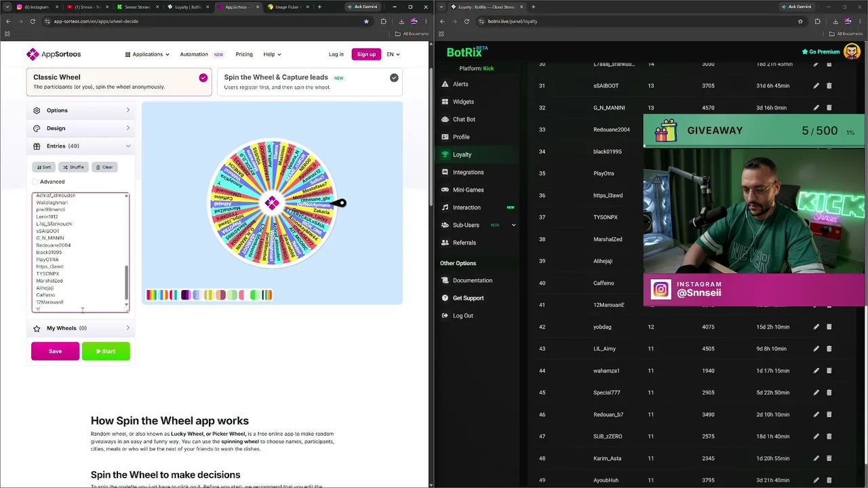Delete the SUB_zZERO loyalty row
Screen dimensions: 868x488
829,436
